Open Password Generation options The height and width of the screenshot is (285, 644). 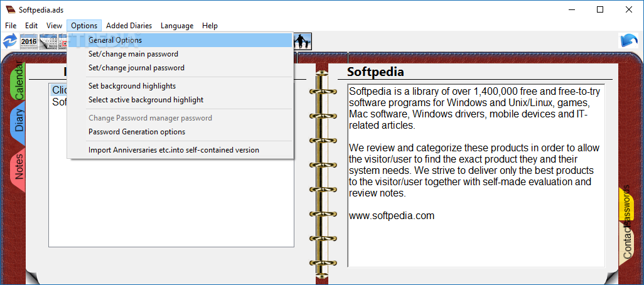point(180,132)
